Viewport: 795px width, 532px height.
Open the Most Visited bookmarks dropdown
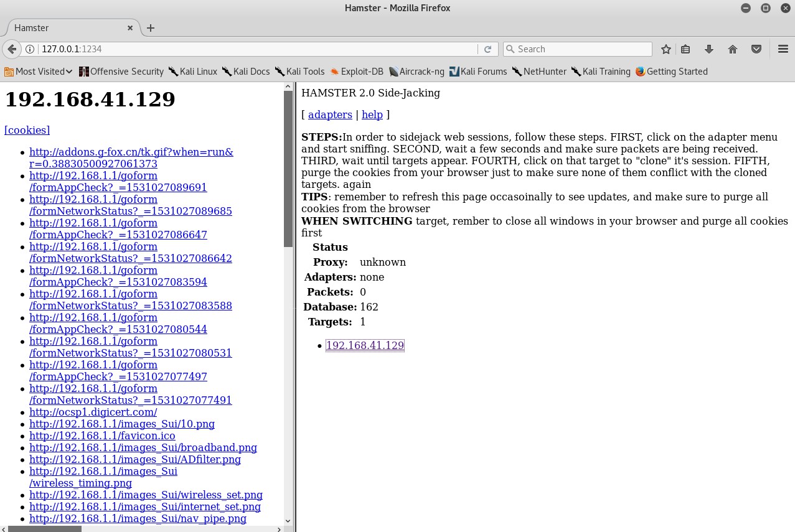pos(39,72)
